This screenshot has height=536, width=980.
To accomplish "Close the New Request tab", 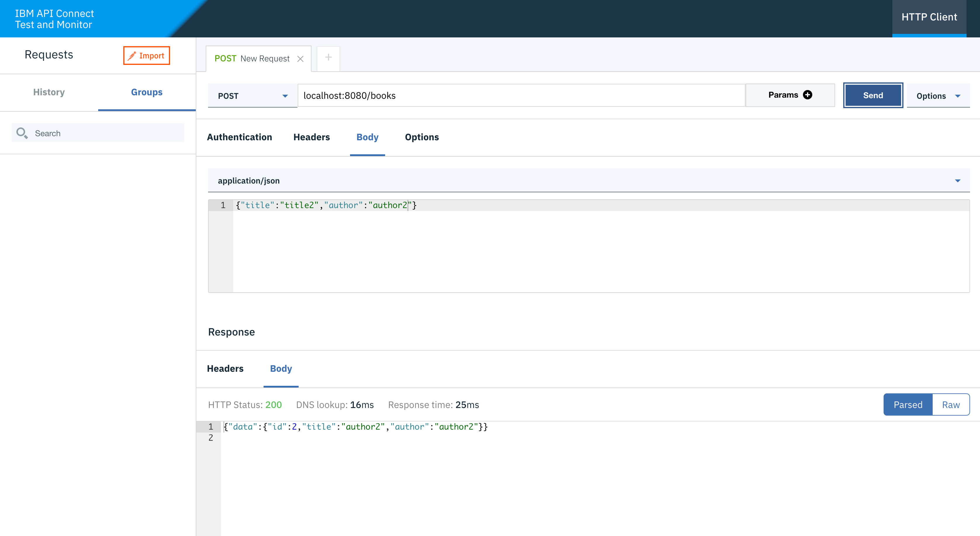I will (x=300, y=58).
